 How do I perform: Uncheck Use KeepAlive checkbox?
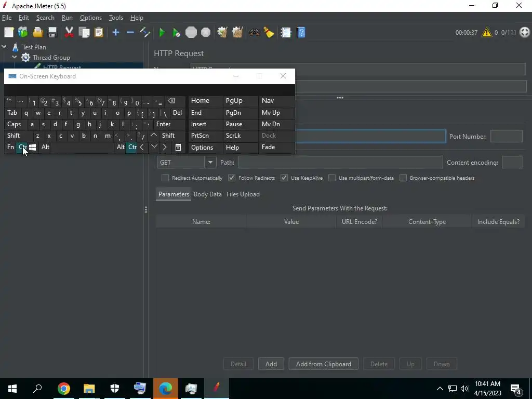[x=284, y=178]
